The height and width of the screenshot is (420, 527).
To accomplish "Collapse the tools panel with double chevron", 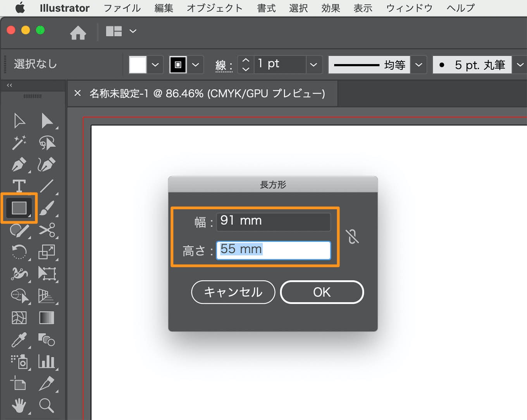I will click(9, 85).
